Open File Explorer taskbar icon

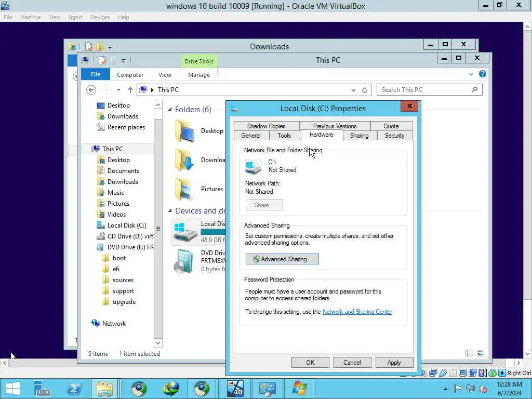click(x=104, y=389)
